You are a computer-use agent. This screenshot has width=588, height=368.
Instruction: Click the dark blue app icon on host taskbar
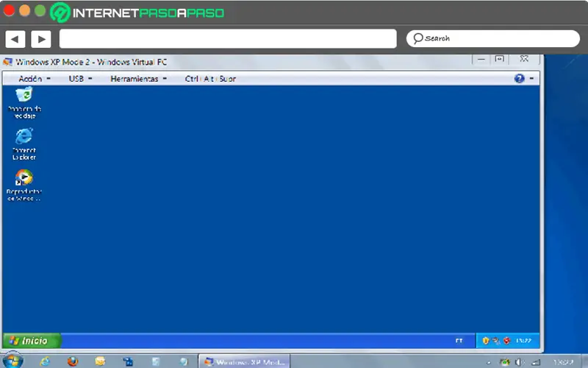[128, 361]
